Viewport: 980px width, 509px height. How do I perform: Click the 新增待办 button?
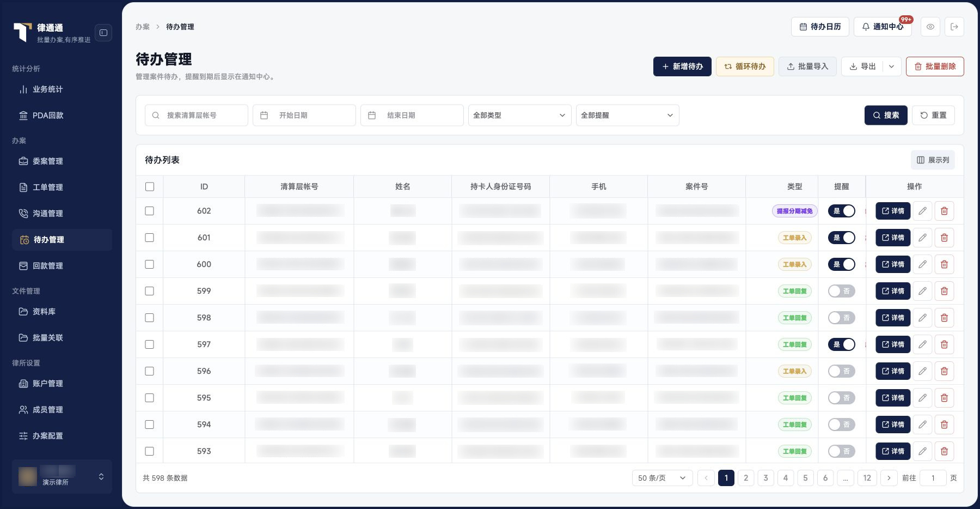pos(682,66)
